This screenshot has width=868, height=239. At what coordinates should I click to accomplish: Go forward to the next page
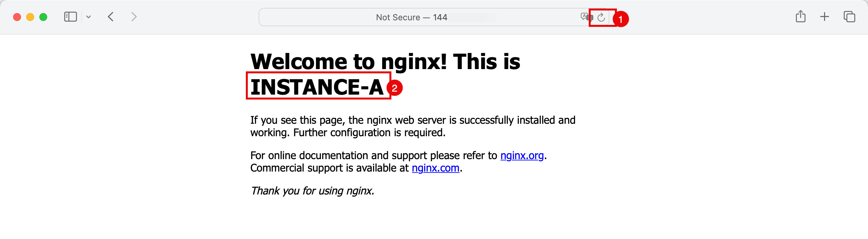click(134, 17)
